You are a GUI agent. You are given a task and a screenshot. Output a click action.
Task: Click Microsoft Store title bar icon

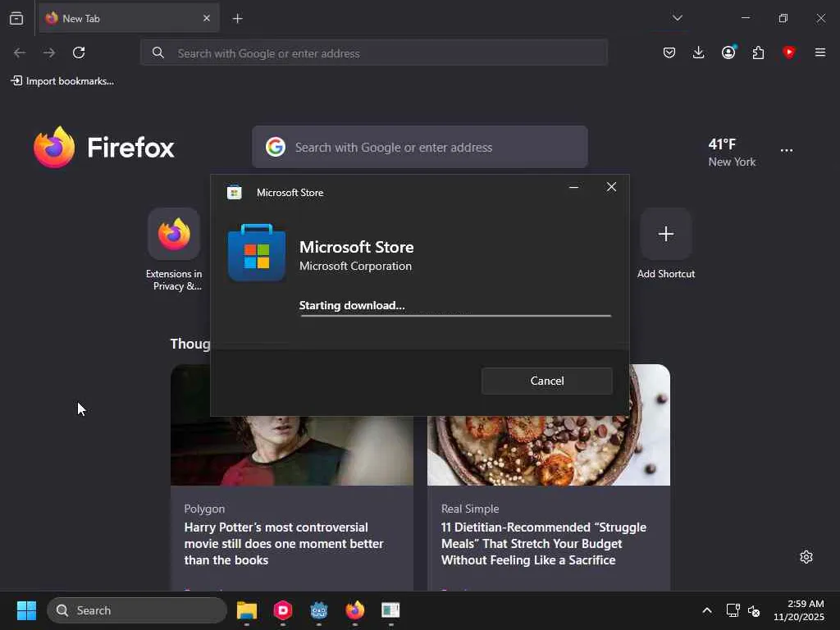tap(234, 192)
